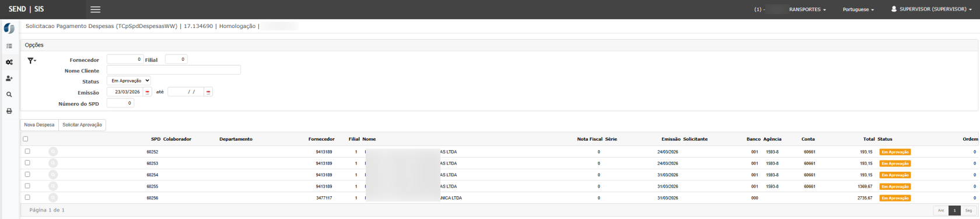Click the round action icon for SPD 60256
980x219 pixels.
pyautogui.click(x=53, y=198)
